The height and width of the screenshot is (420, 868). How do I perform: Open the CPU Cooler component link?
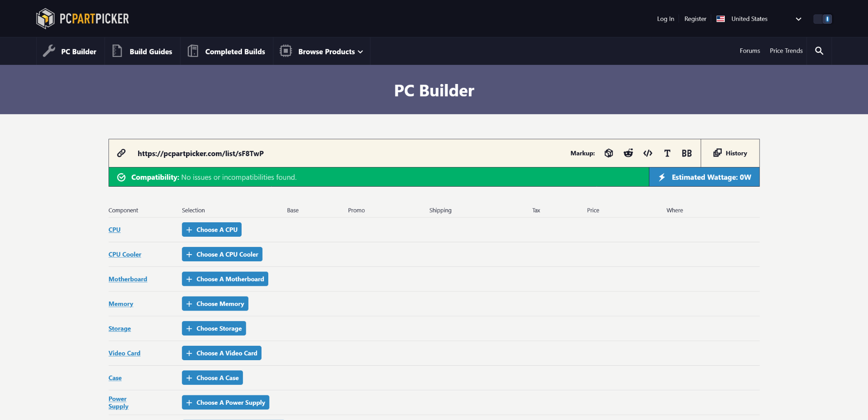pyautogui.click(x=125, y=254)
